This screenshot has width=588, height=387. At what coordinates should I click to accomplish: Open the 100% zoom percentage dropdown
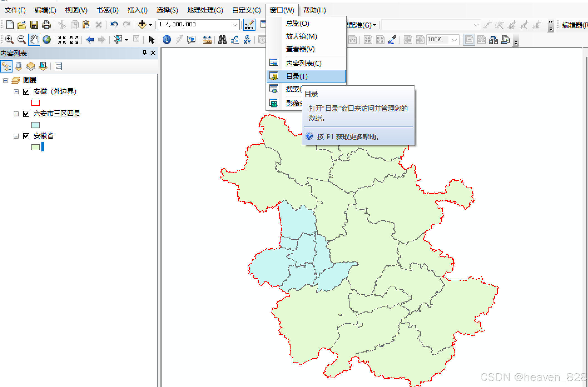pyautogui.click(x=455, y=40)
